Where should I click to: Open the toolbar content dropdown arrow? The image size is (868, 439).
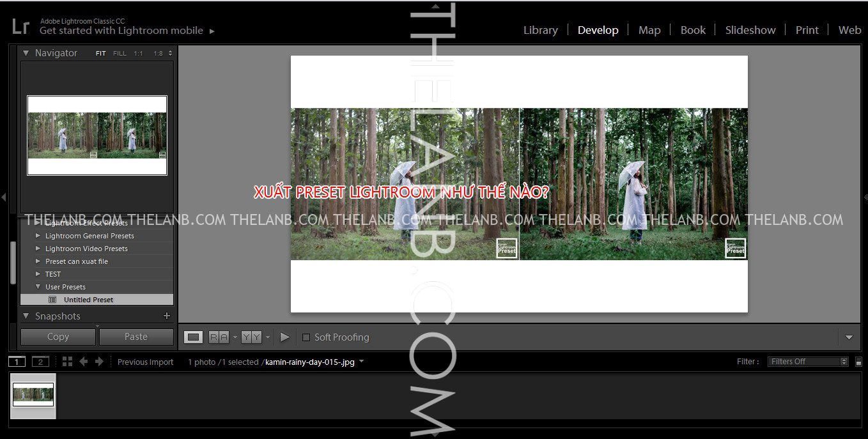coord(849,337)
